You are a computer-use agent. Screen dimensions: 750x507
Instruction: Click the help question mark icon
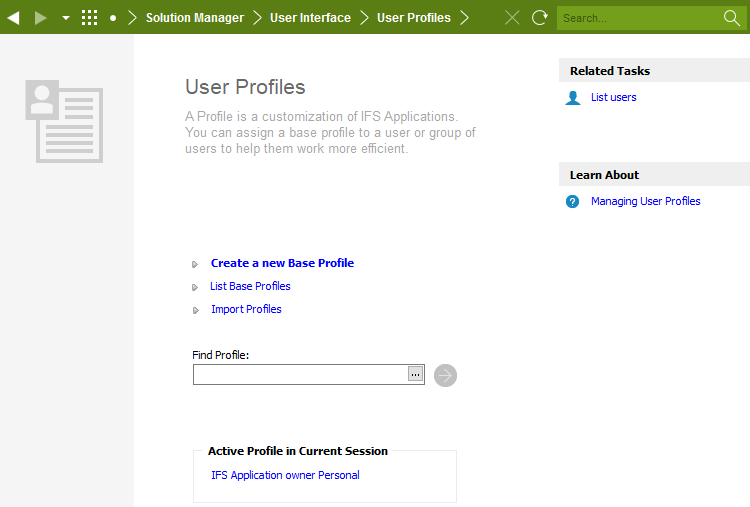click(573, 201)
